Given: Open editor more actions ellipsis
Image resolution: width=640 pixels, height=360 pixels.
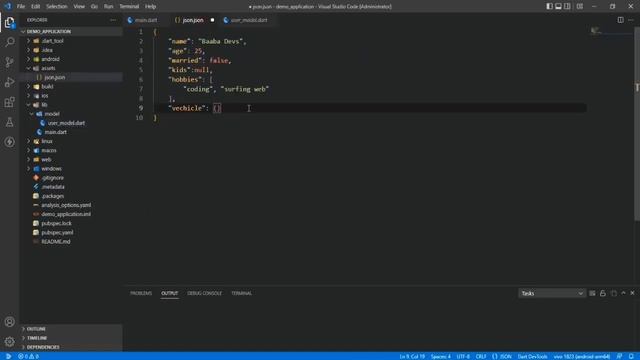Looking at the screenshot, I should [x=631, y=20].
